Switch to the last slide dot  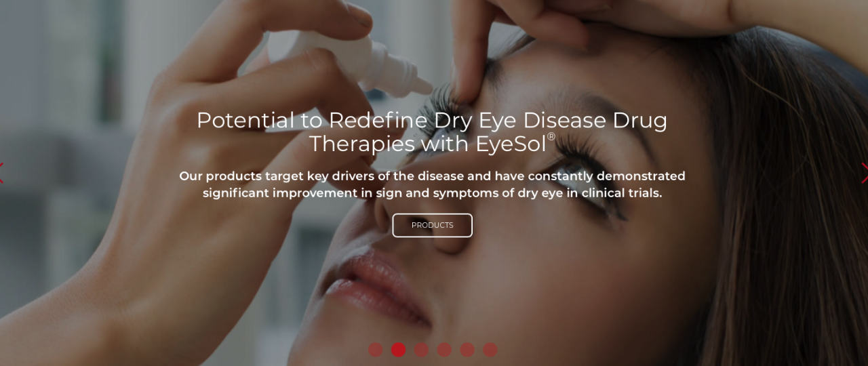(490, 350)
